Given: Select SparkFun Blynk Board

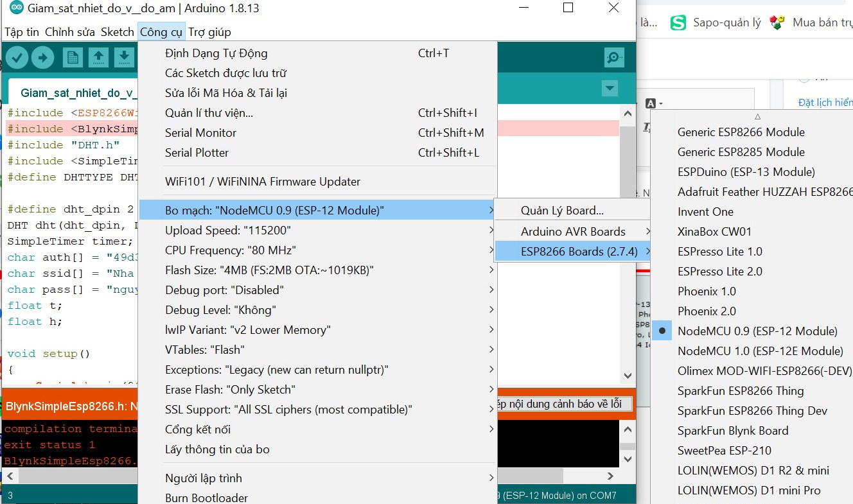Looking at the screenshot, I should click(752, 431).
